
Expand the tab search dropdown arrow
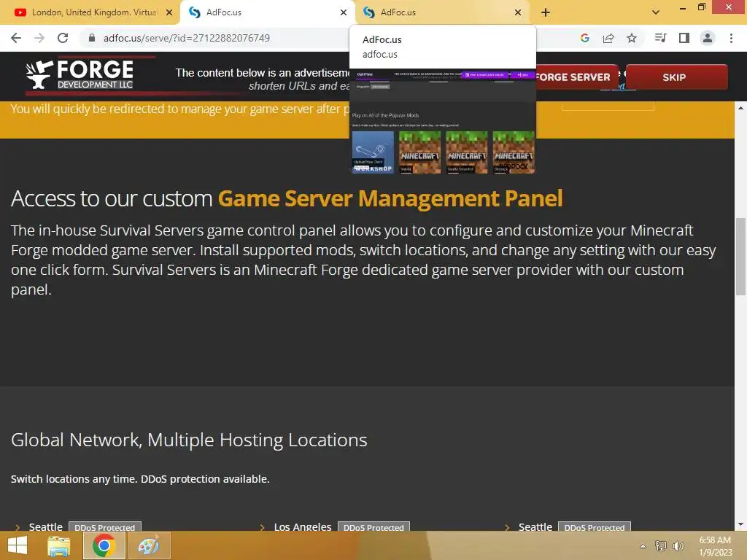click(656, 12)
